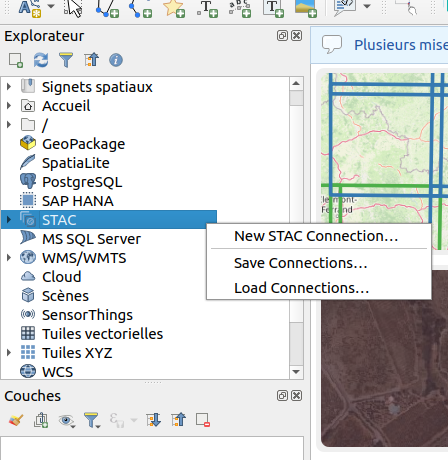Select the modify annotations pointer tool

pyautogui.click(x=73, y=8)
